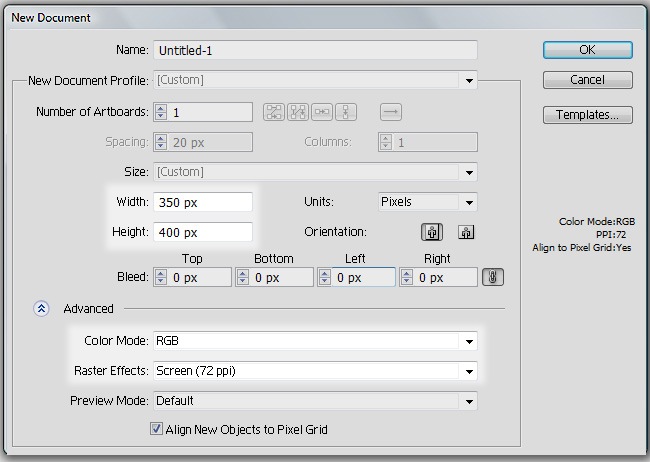Open the Templates... button
Image resolution: width=650 pixels, height=462 pixels.
pyautogui.click(x=587, y=115)
